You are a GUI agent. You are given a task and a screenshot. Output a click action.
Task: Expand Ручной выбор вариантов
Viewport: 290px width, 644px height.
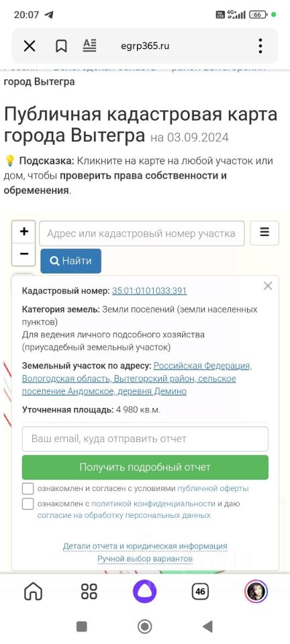pos(145,559)
